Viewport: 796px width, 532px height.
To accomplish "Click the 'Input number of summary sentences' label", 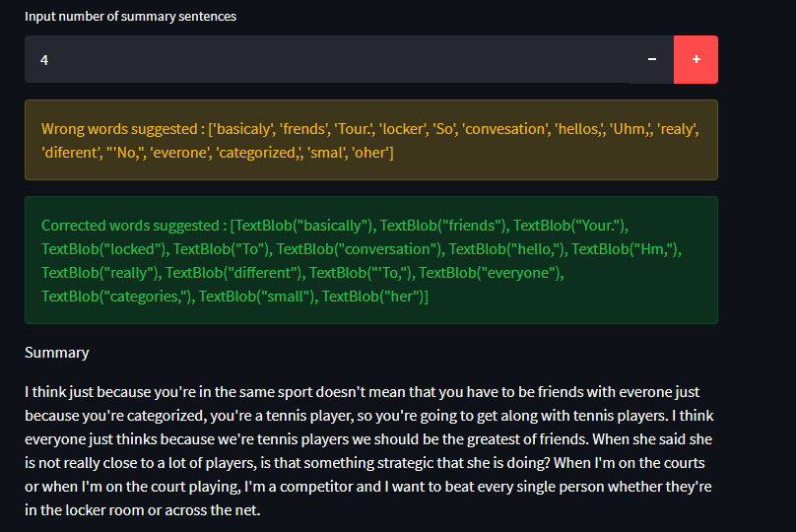I will pos(130,17).
